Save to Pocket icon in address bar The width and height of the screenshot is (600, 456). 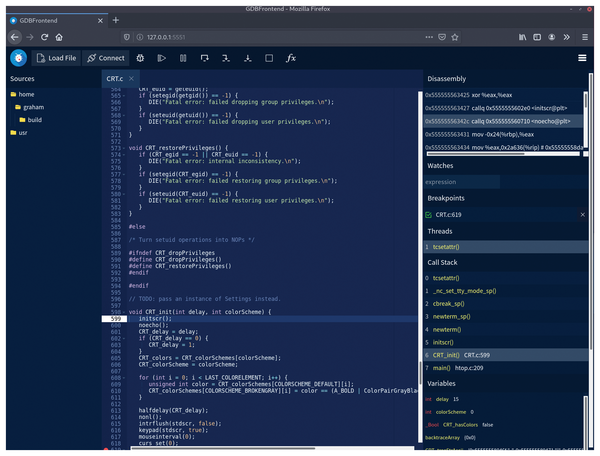[x=442, y=37]
